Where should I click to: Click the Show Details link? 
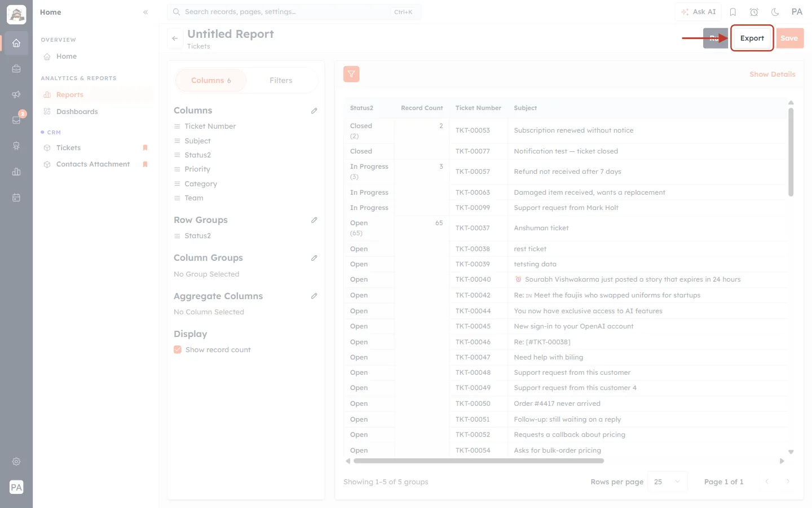(x=772, y=75)
